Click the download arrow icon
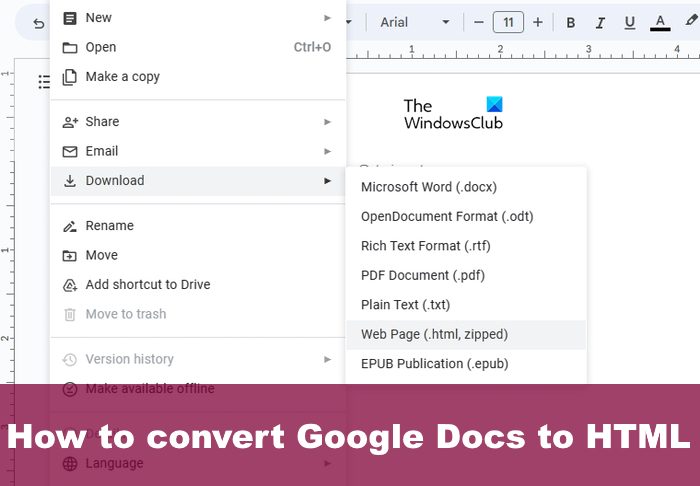The image size is (700, 486). [x=70, y=181]
